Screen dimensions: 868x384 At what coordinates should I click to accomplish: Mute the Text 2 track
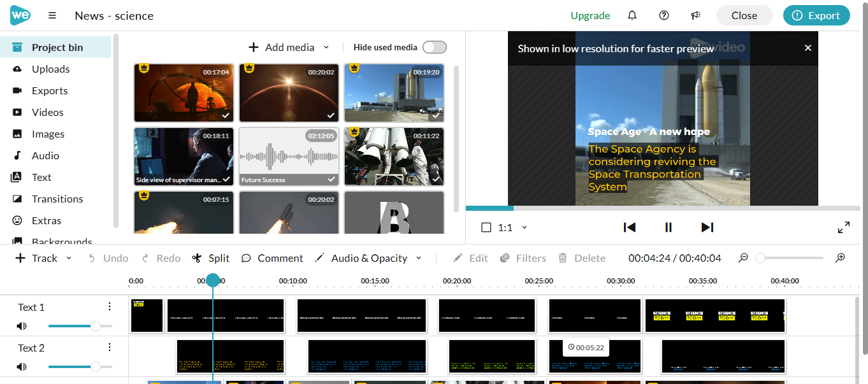(x=21, y=367)
